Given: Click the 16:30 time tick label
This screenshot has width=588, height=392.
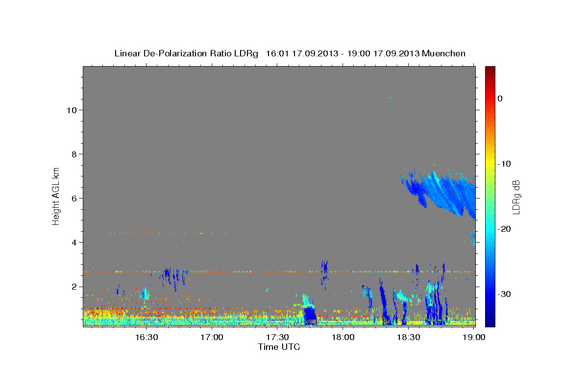Looking at the screenshot, I should click(x=146, y=338).
